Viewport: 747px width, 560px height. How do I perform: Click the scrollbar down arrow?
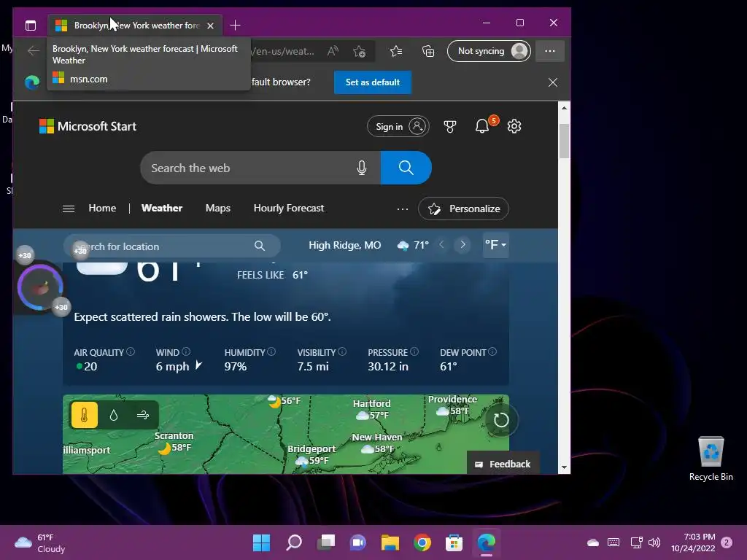click(564, 467)
